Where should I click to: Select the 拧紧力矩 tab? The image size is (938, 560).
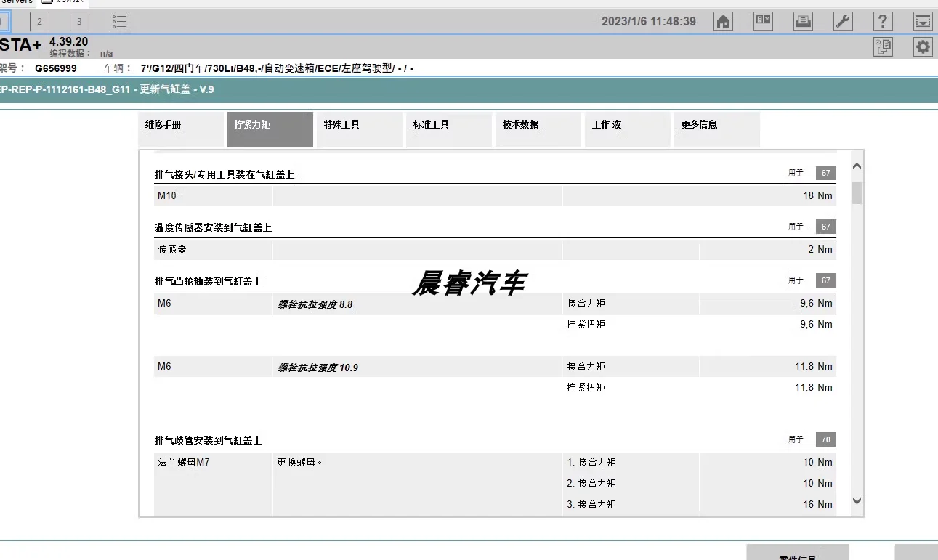pyautogui.click(x=270, y=129)
